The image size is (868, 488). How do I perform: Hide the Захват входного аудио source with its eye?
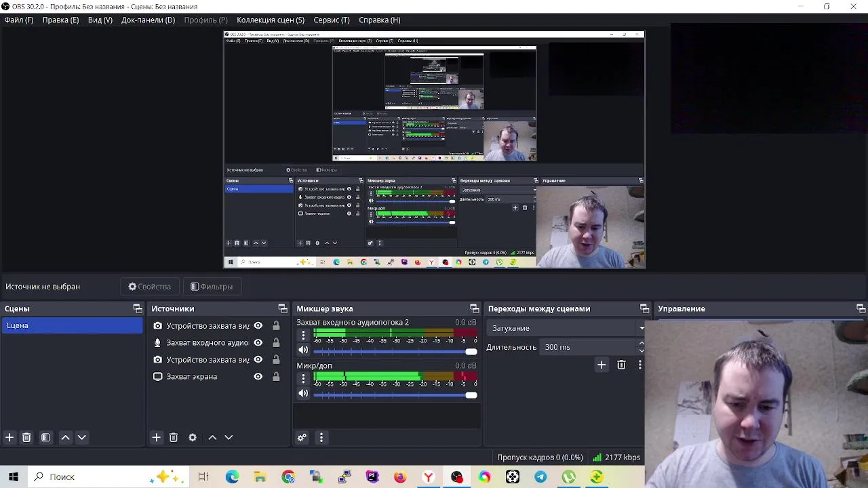point(258,342)
